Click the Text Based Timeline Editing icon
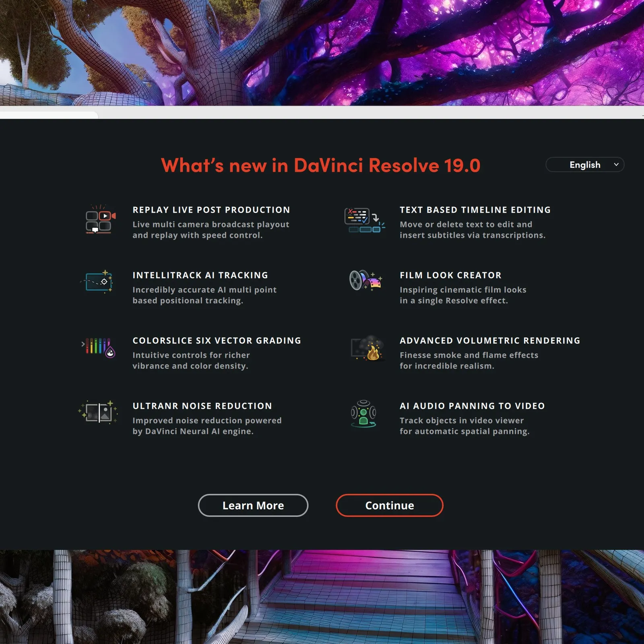 364,220
